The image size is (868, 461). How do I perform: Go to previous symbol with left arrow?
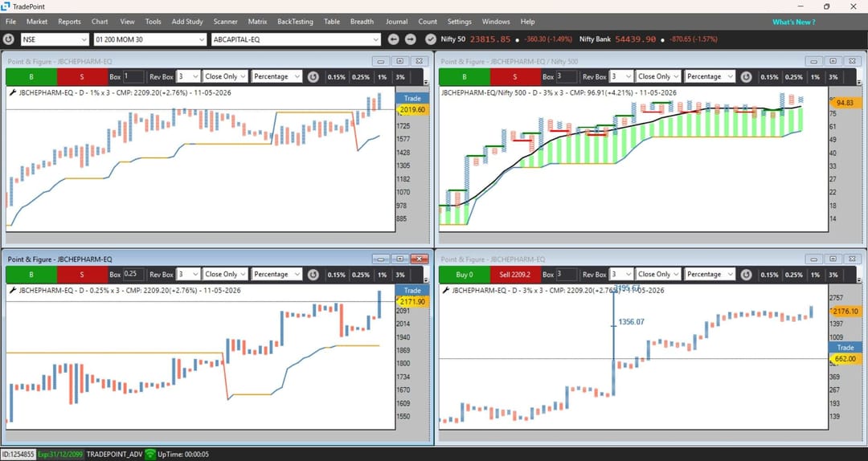[393, 39]
